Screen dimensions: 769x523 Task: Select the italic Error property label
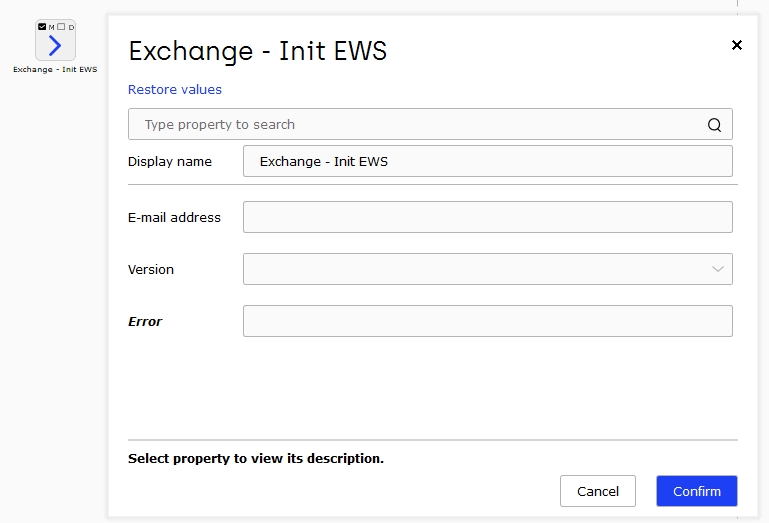[145, 321]
